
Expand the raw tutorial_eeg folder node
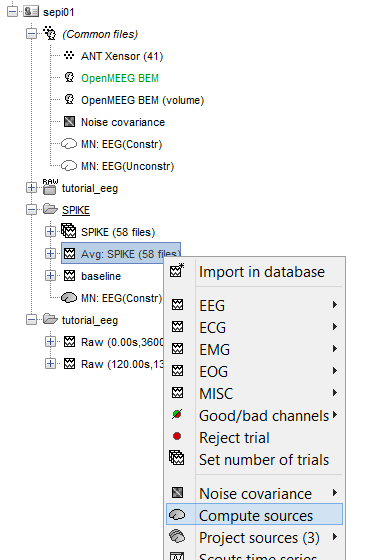pyautogui.click(x=31, y=188)
